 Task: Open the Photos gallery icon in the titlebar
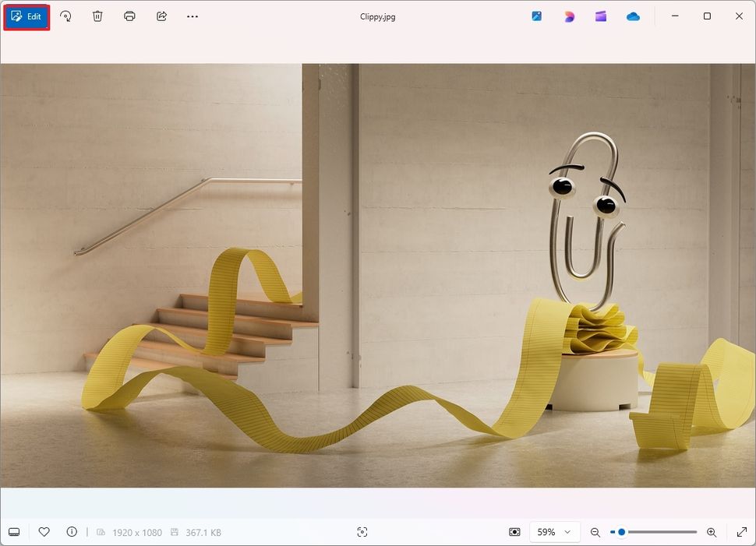click(x=536, y=16)
